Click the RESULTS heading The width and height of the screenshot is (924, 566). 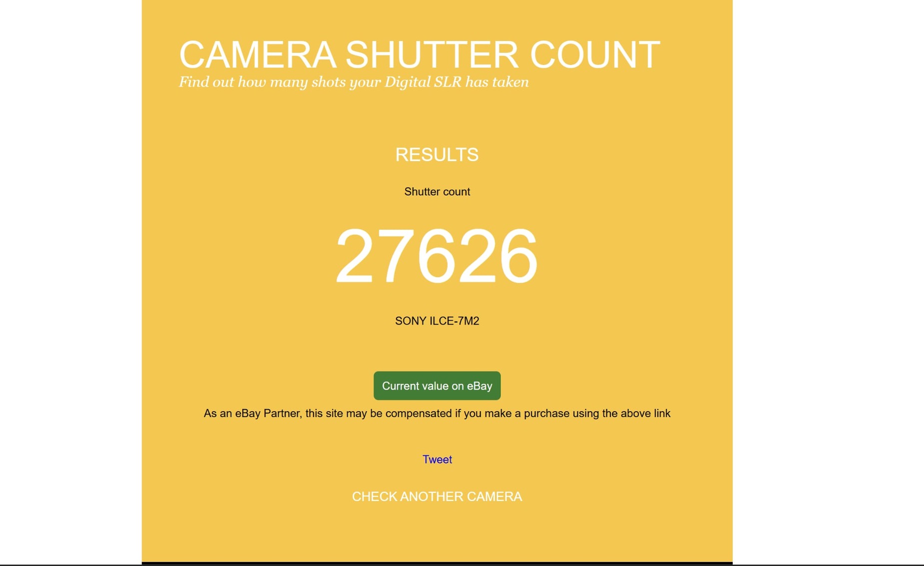point(437,155)
